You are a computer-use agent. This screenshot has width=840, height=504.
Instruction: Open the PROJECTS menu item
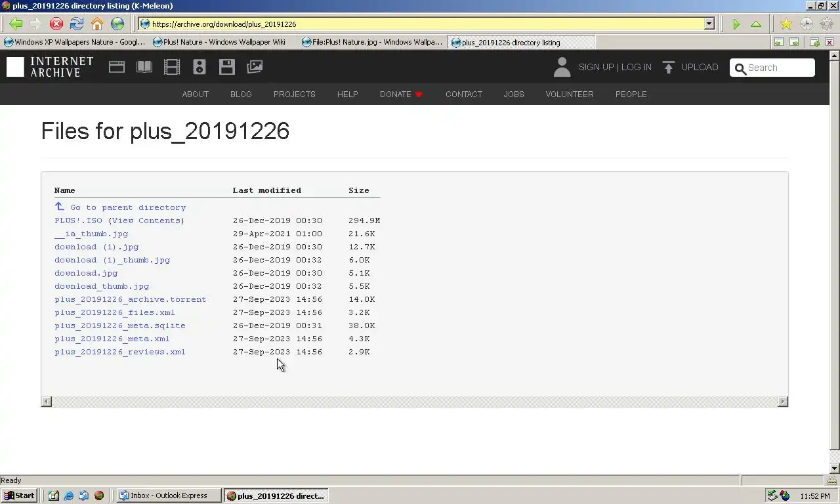coord(295,94)
